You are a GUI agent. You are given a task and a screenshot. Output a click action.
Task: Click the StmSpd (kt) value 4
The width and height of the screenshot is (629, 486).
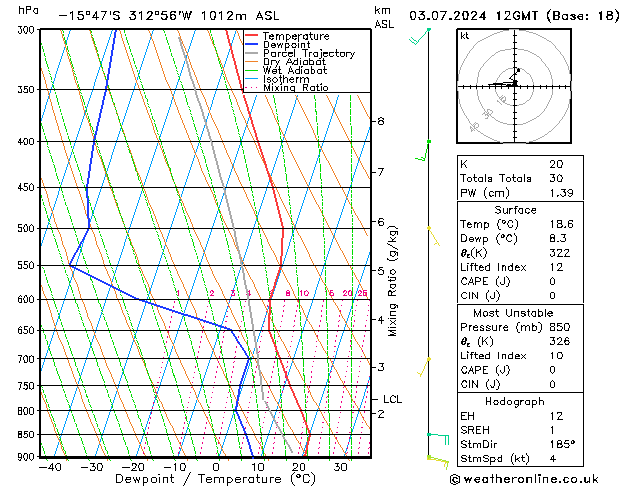coord(553,459)
